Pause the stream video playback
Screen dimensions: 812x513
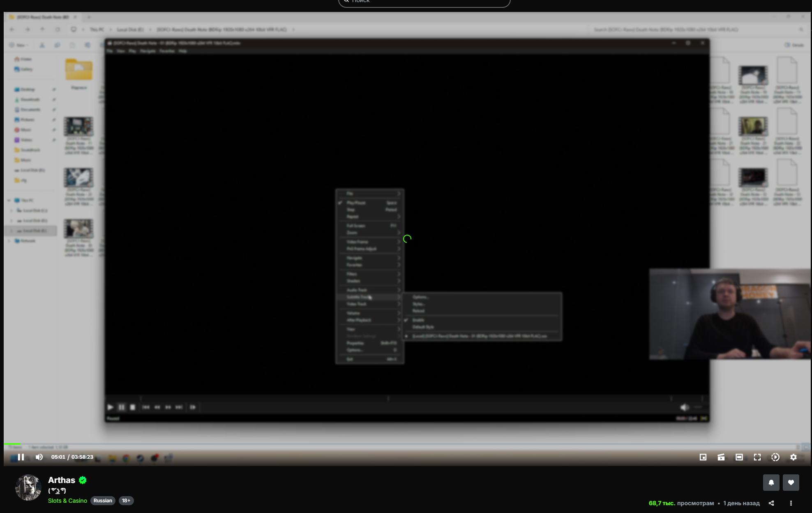[x=21, y=457]
